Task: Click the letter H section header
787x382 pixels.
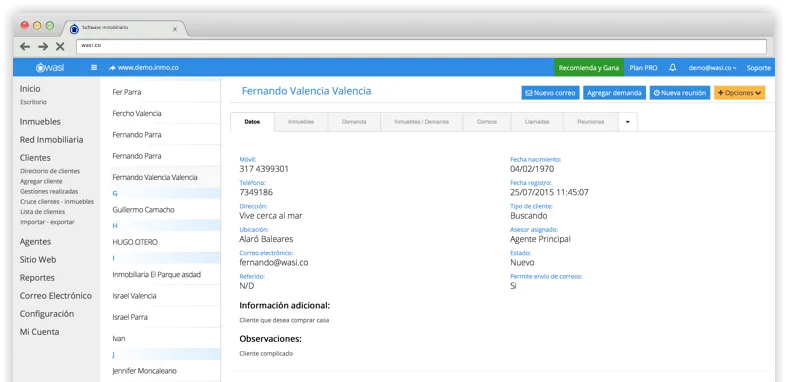Action: click(165, 226)
